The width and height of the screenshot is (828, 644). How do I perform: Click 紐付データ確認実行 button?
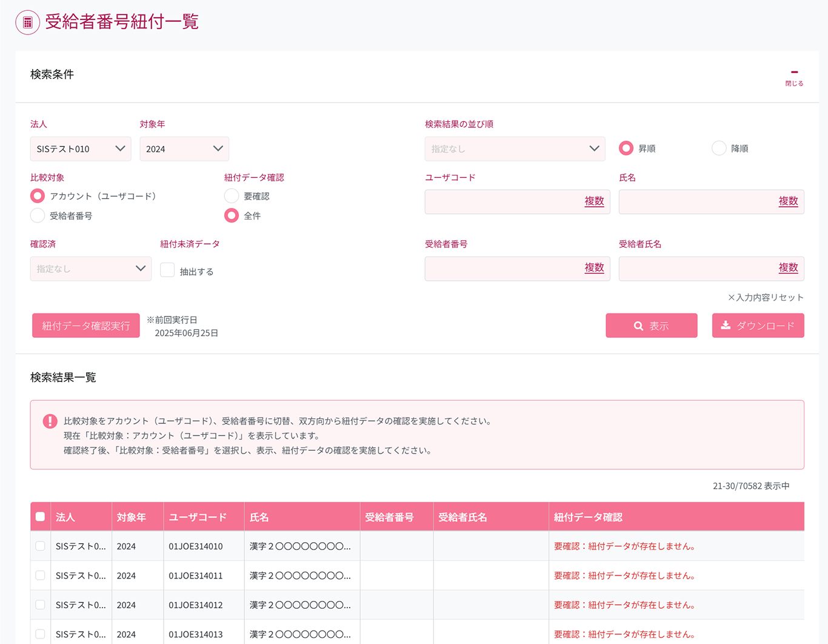point(86,326)
